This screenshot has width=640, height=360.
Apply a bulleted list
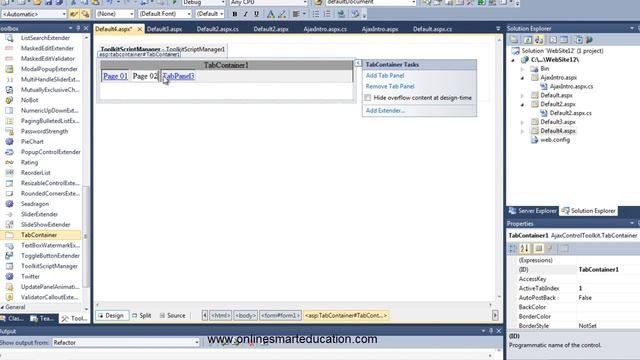[316, 14]
